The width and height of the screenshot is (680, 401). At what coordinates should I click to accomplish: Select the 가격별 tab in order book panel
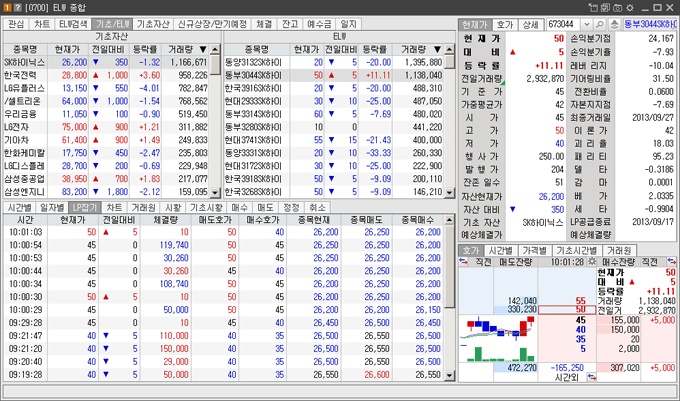point(534,250)
